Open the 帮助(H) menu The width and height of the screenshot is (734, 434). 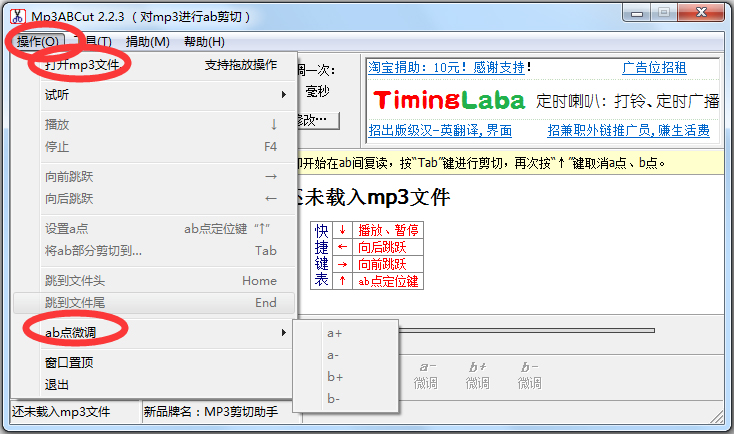point(204,42)
